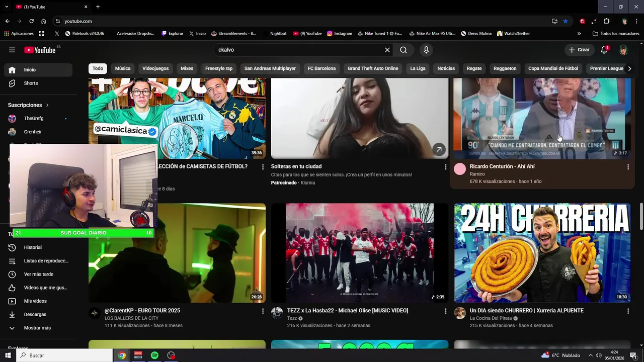This screenshot has height=362, width=644.
Task: Open options for ClarentKP EURO TOUR video
Action: (x=263, y=311)
